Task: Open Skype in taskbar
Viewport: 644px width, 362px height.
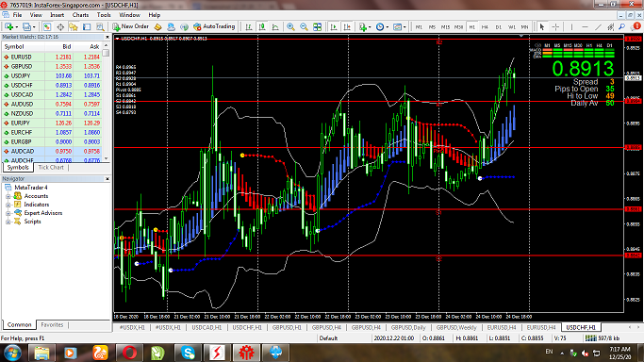Action: point(188,353)
